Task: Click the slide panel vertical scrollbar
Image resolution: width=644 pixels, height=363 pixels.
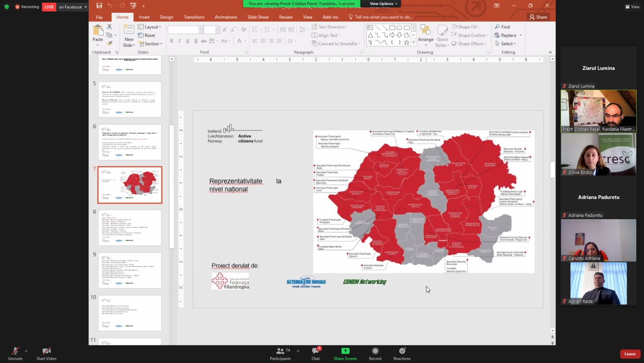Action: (x=171, y=186)
